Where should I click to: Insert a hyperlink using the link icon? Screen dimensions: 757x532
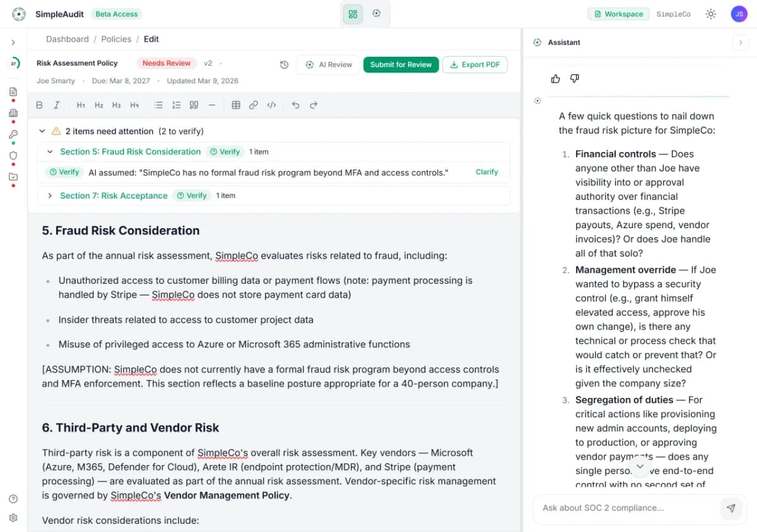click(254, 105)
